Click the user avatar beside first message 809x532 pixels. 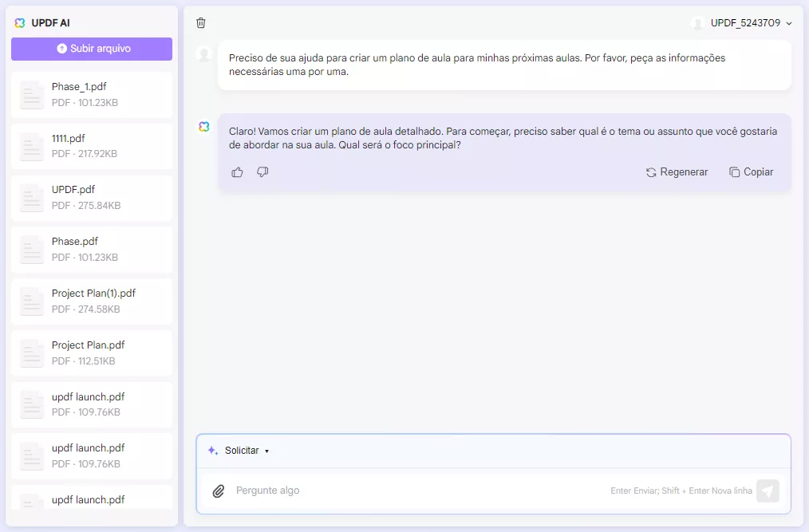[204, 53]
